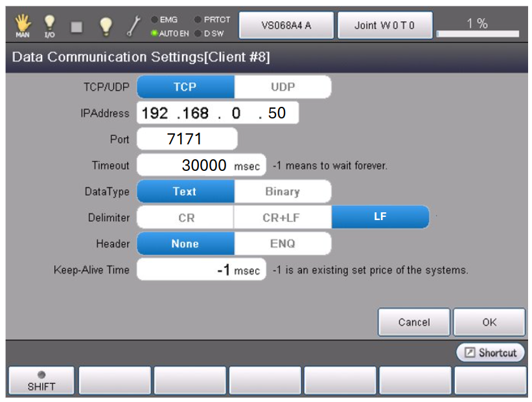Click the gray stop square icon
Screen dimensions: 532x402
pos(76,27)
